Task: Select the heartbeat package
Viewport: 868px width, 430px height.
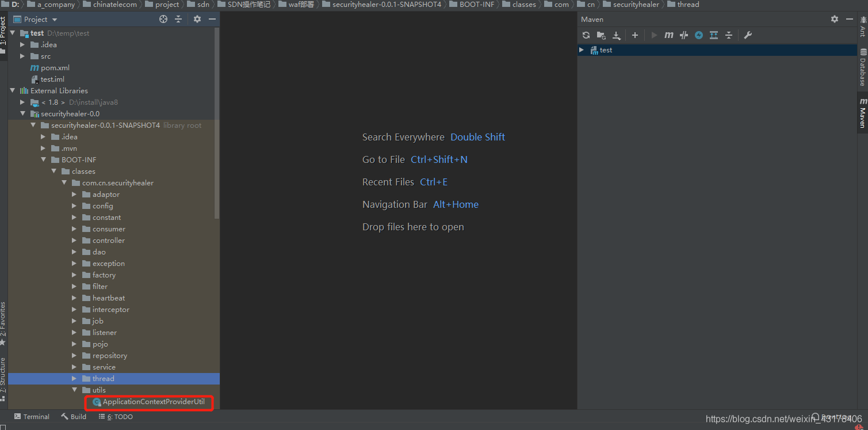Action: (x=109, y=298)
